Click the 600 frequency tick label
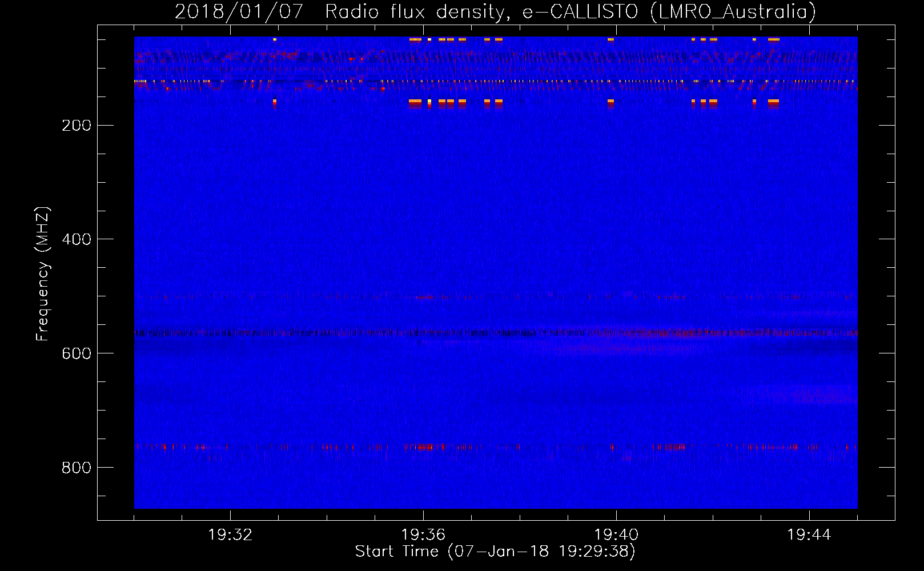The image size is (924, 571). 77,353
